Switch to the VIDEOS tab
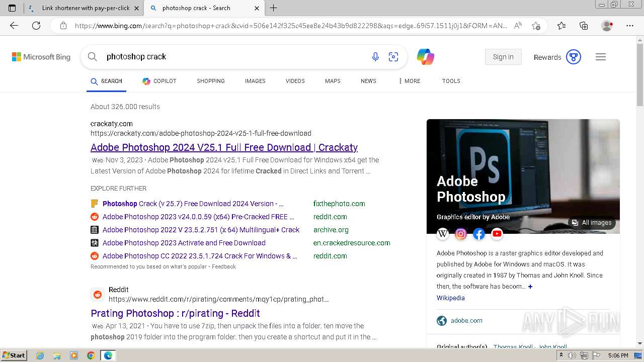This screenshot has width=644, height=362. [295, 81]
